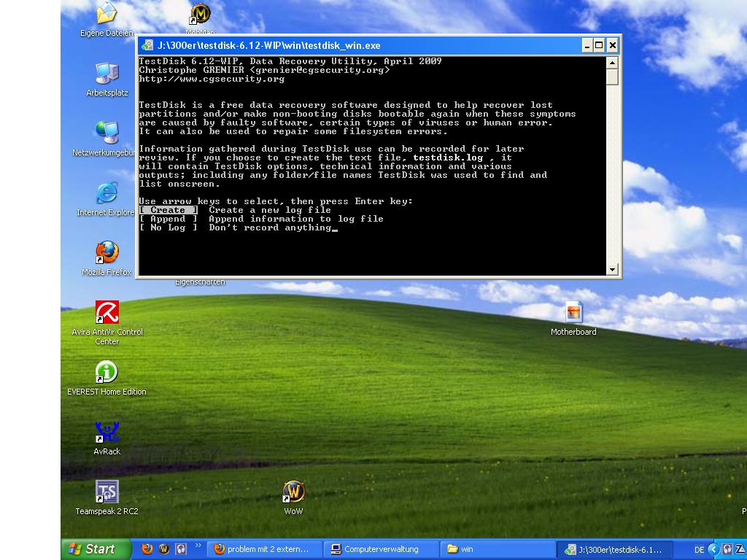Screen dimensions: 747x560
Task: Click DE language indicator in taskbar
Action: coord(700,550)
